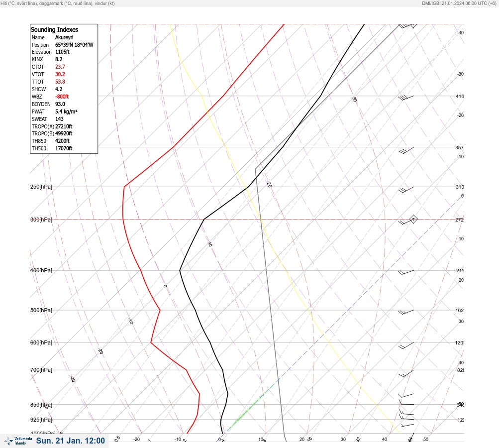Select the PWAT value 5.4 kg/m²
This screenshot has width=499, height=448.
pos(66,112)
